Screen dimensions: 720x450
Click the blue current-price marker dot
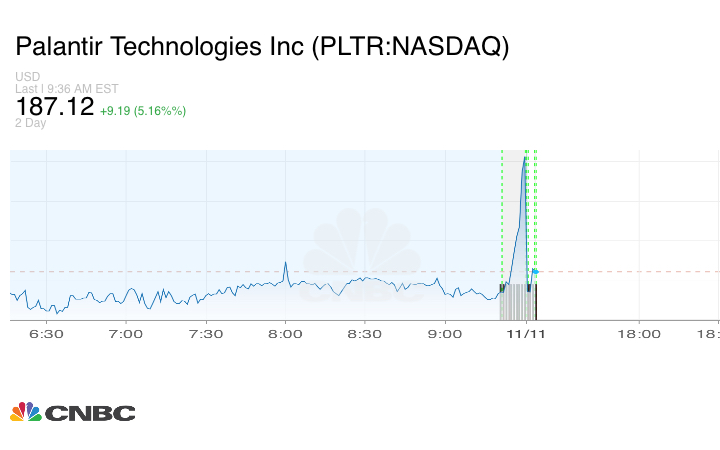pyautogui.click(x=535, y=271)
